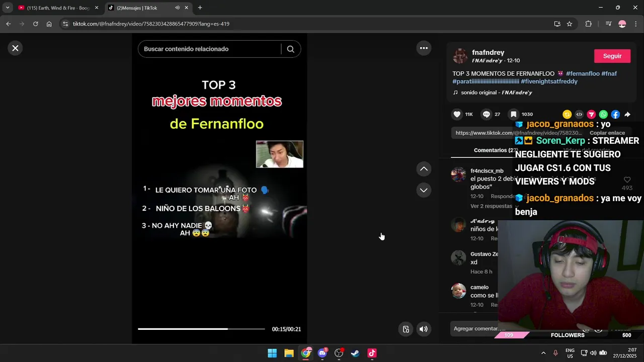The height and width of the screenshot is (362, 644).
Task: Reload the page
Action: (x=35, y=24)
